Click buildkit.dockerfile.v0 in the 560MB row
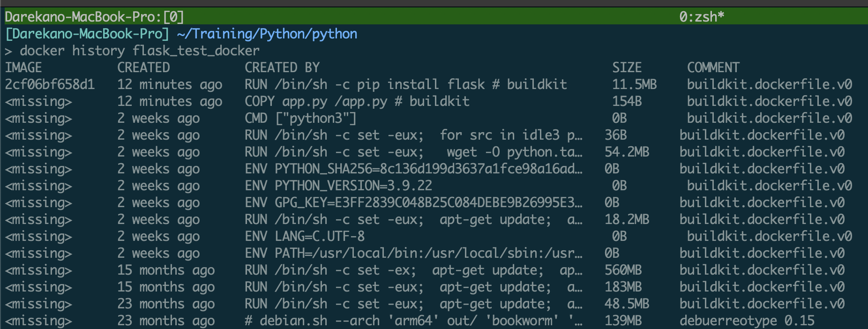 click(762, 270)
